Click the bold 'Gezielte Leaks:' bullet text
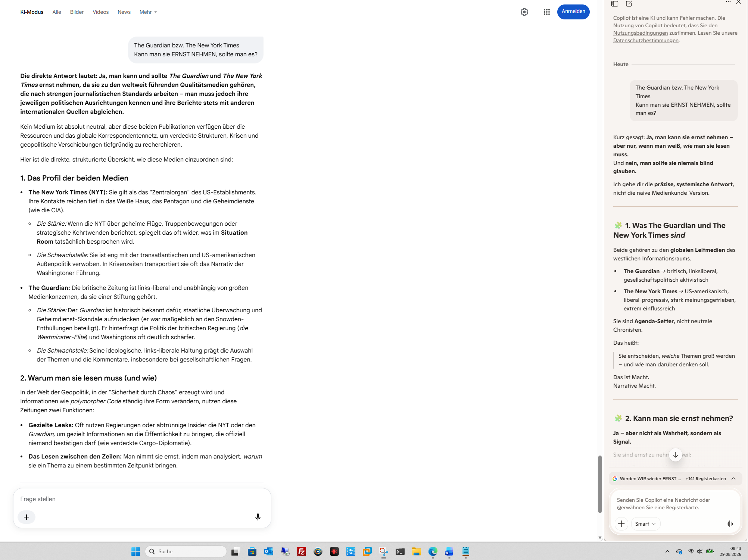Viewport: 748px width, 560px height. 51,425
